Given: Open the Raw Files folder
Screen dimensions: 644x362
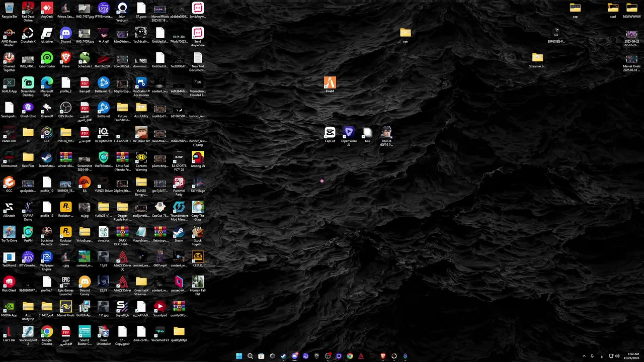Looking at the screenshot, I should point(28,160).
